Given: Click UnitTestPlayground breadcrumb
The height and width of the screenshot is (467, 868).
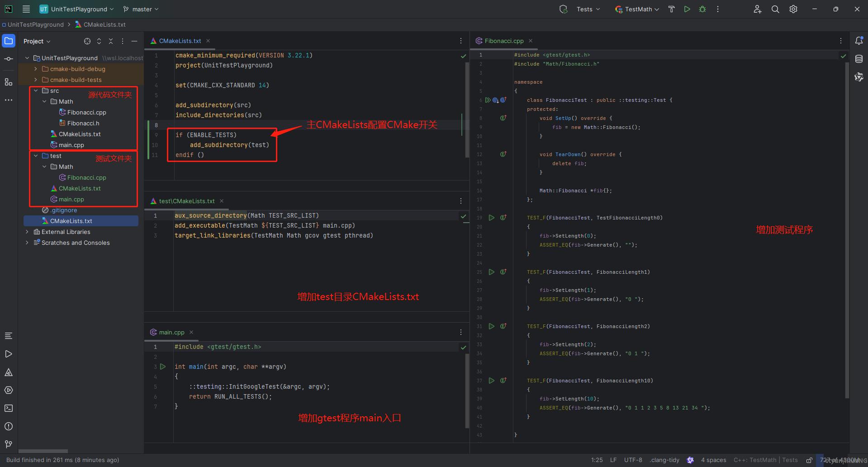Looking at the screenshot, I should coord(36,24).
